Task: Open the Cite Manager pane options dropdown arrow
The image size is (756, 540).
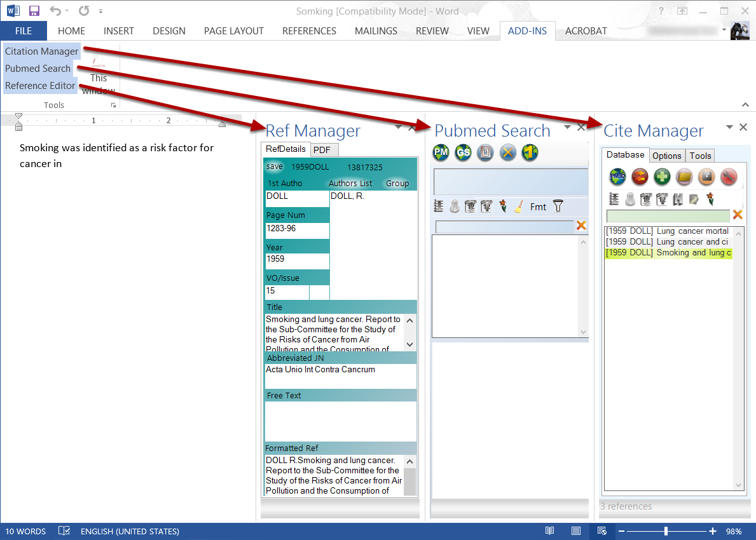Action: (730, 128)
